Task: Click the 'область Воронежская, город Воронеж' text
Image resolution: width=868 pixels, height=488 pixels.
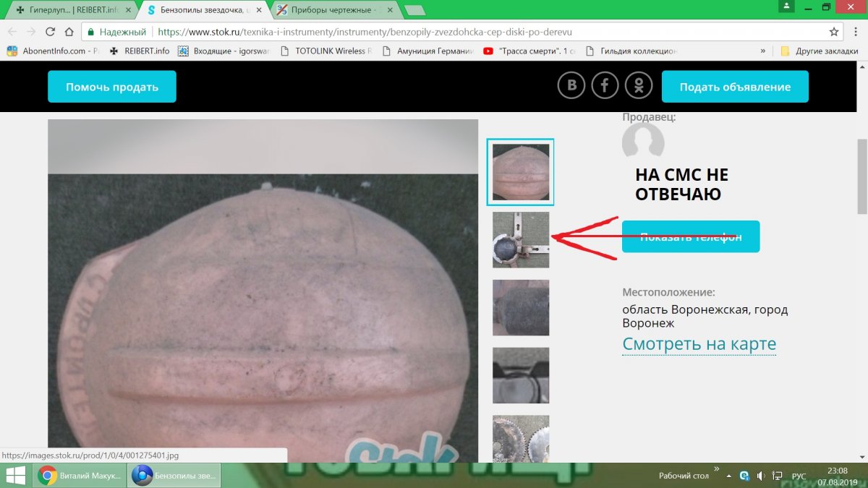Action: pyautogui.click(x=705, y=317)
